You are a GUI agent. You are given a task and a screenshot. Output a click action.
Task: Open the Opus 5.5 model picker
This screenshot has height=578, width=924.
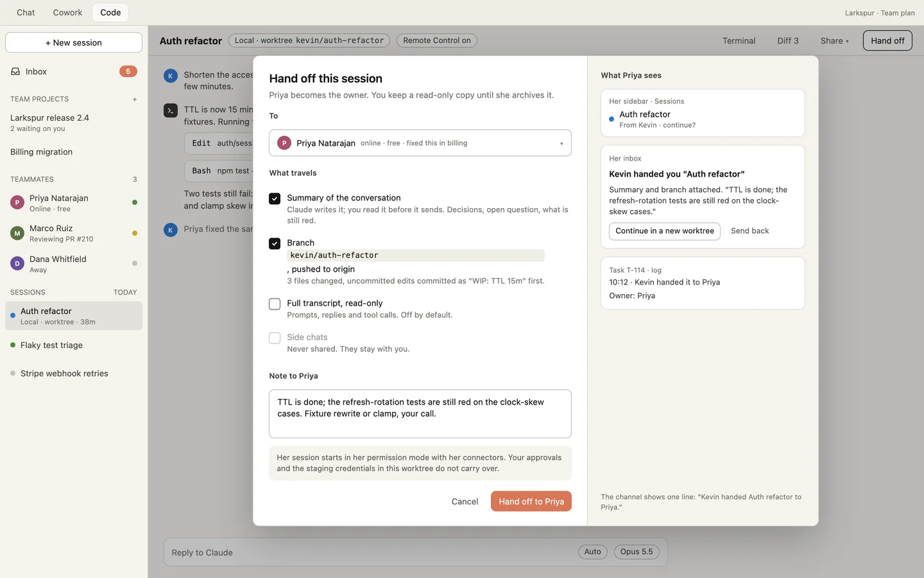pyautogui.click(x=637, y=552)
